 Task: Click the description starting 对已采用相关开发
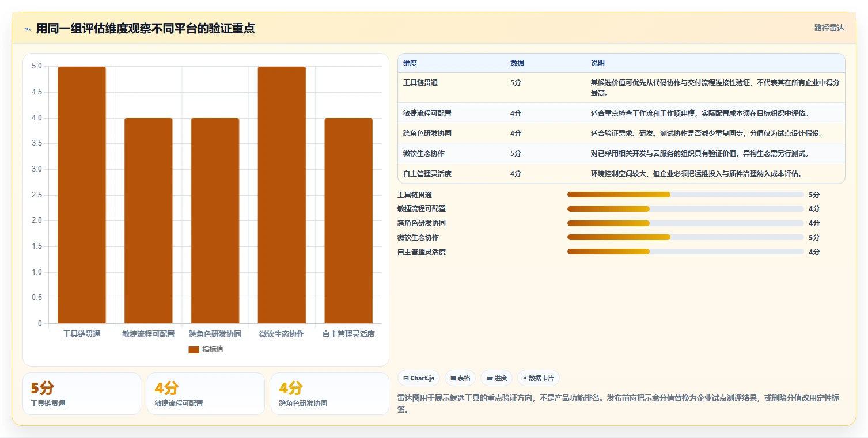click(x=700, y=154)
